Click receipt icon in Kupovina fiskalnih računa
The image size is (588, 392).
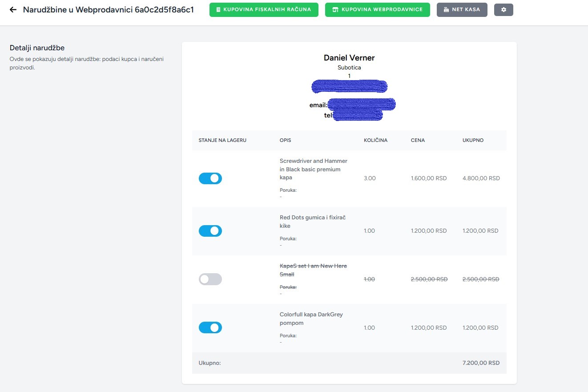click(x=218, y=10)
